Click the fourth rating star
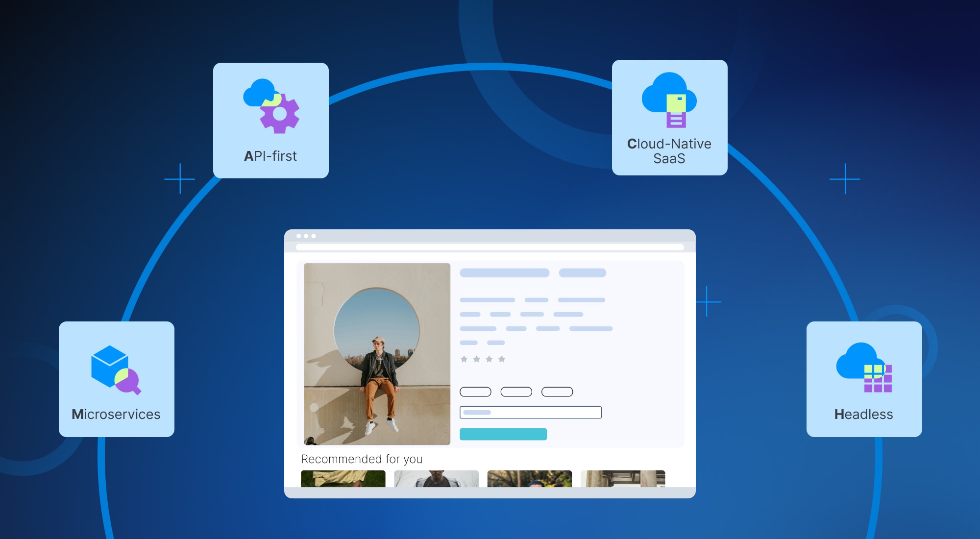Image resolution: width=980 pixels, height=539 pixels. click(x=502, y=359)
